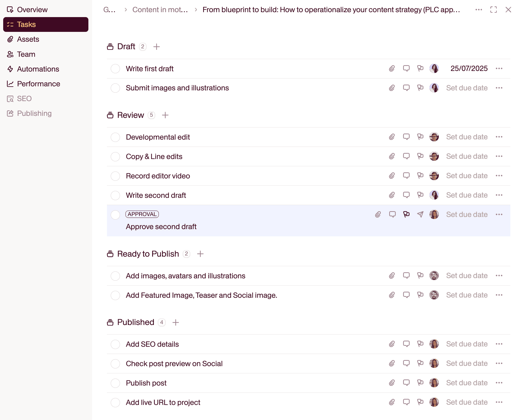This screenshot has width=517, height=420.
Task: Set a due date for Record editor video
Action: (467, 176)
